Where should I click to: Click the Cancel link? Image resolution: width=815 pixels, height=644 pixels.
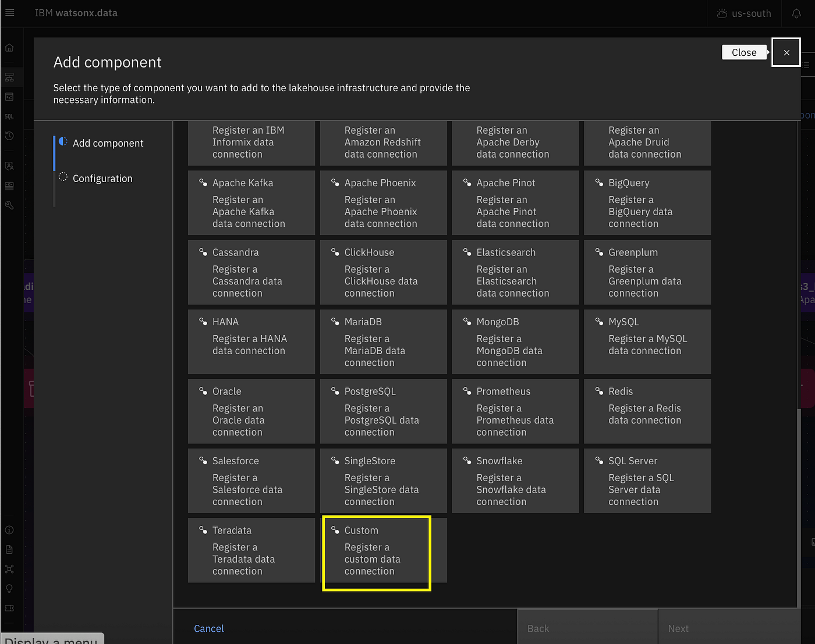coord(208,628)
